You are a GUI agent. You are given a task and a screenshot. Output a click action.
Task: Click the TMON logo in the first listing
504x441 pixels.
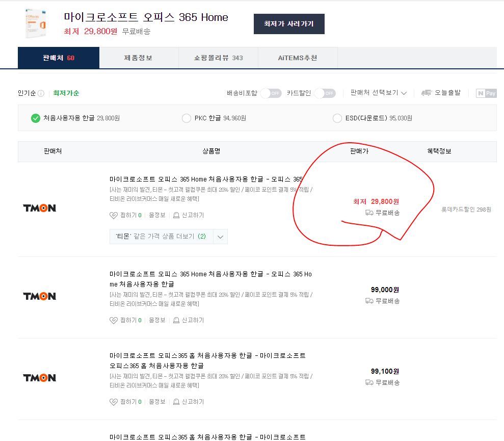tap(39, 208)
